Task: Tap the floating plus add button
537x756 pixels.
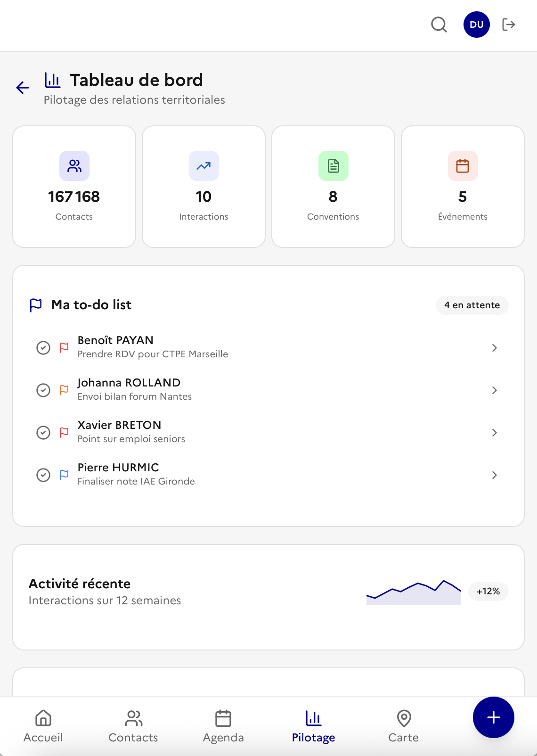Action: pyautogui.click(x=494, y=717)
